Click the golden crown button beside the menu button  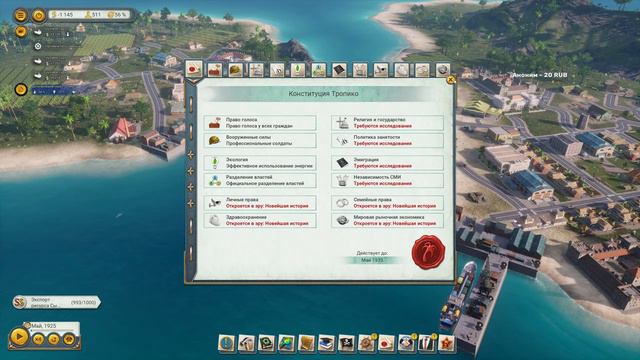point(38,16)
